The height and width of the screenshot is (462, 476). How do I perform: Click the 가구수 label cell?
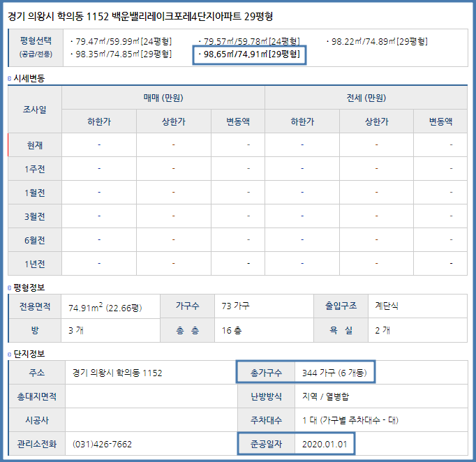pyautogui.click(x=187, y=306)
